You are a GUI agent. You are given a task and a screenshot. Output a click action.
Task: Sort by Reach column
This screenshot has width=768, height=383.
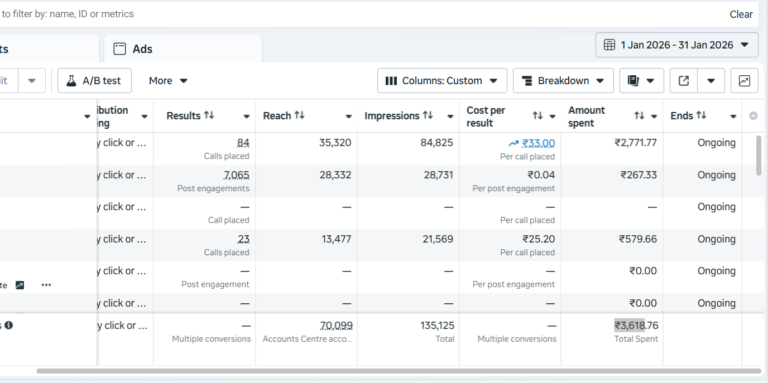(x=300, y=115)
